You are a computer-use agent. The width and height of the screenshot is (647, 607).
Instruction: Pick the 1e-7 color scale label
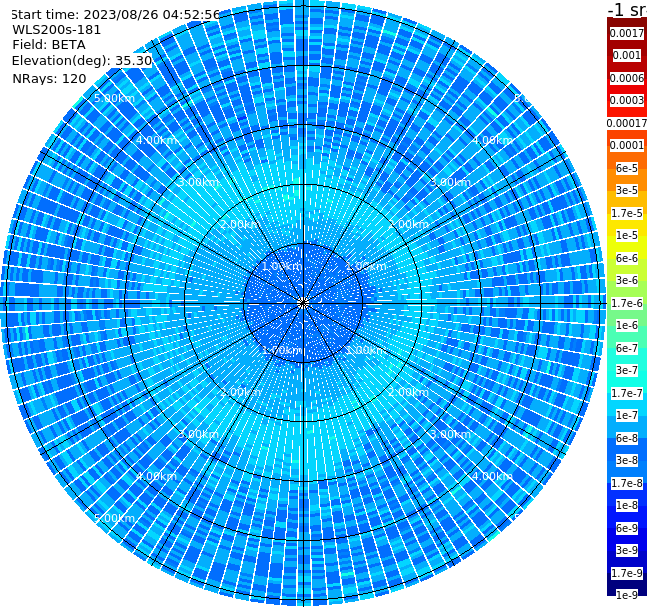tap(627, 415)
